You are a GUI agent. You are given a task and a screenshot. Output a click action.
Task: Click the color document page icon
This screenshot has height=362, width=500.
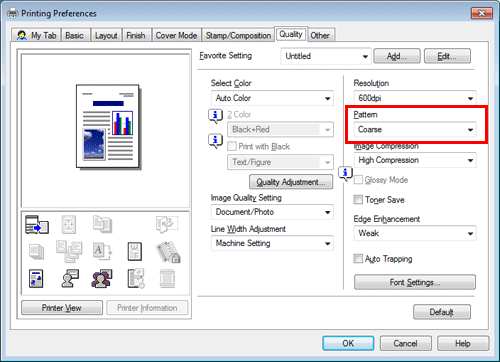pyautogui.click(x=36, y=279)
